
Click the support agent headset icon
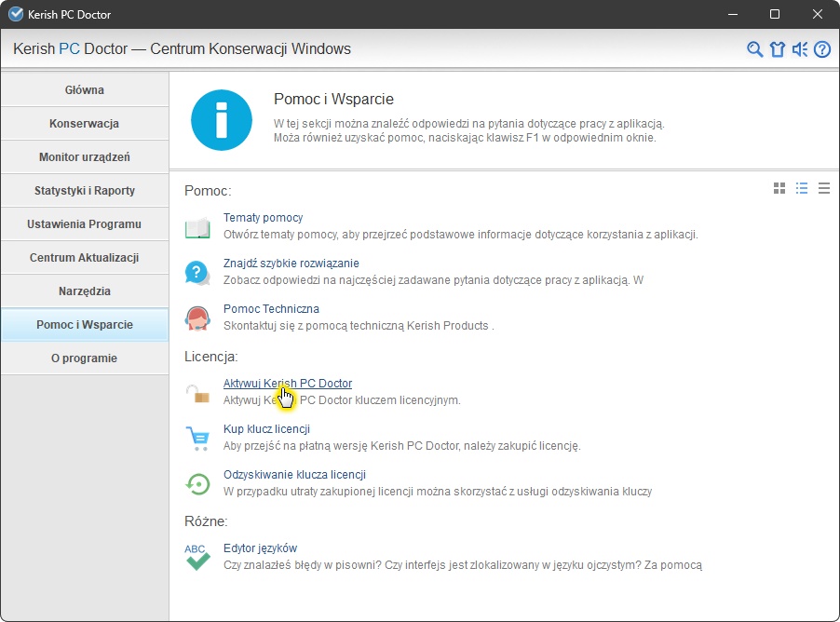[x=197, y=318]
